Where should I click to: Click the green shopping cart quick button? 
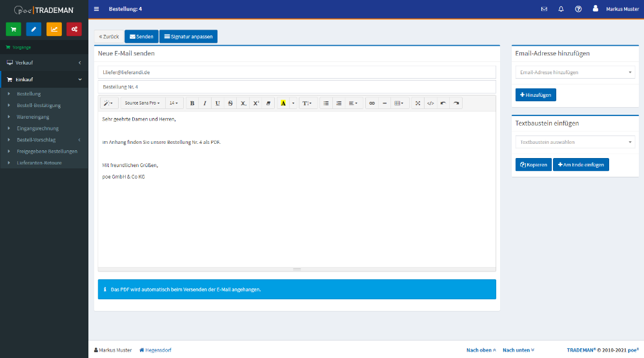click(x=14, y=29)
